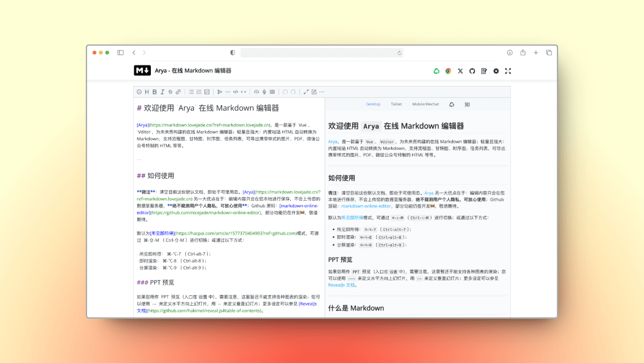This screenshot has height=363, width=644.
Task: Expand the more options ellipsis menu
Action: point(321,92)
